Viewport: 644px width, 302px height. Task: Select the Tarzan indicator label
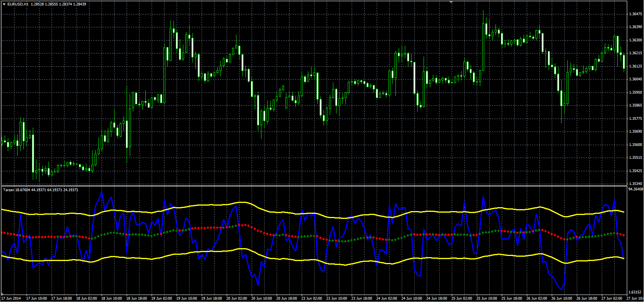pyautogui.click(x=8, y=190)
